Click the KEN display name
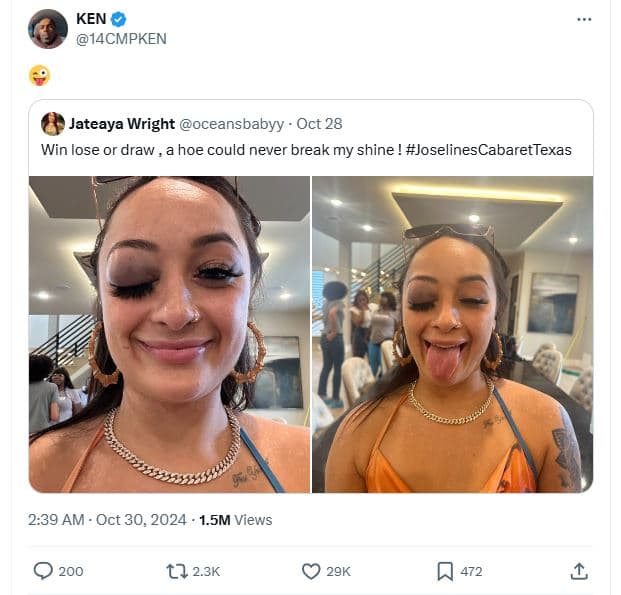The image size is (621, 595). click(91, 20)
